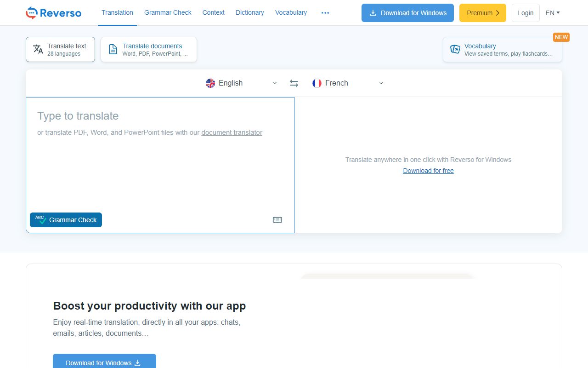The width and height of the screenshot is (588, 368).
Task: Click the yellow Premium button
Action: pos(482,13)
